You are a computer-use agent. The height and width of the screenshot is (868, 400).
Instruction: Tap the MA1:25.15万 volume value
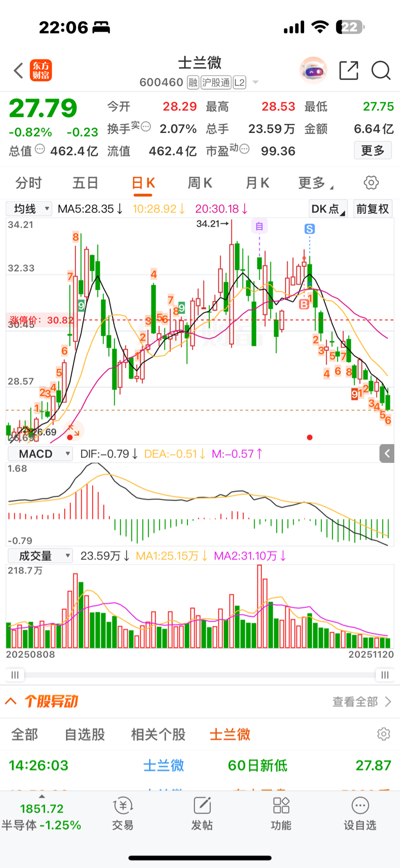172,556
